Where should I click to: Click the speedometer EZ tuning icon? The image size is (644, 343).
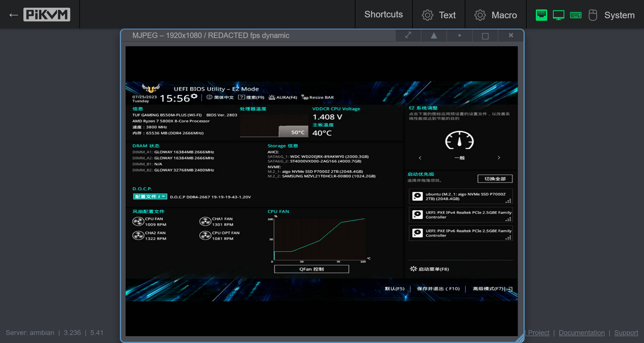[x=459, y=140]
